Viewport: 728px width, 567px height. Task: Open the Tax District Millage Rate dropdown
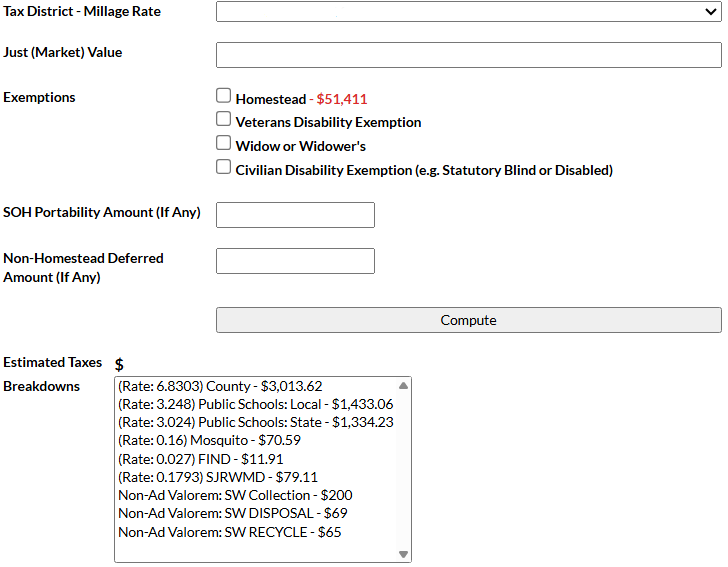click(468, 12)
